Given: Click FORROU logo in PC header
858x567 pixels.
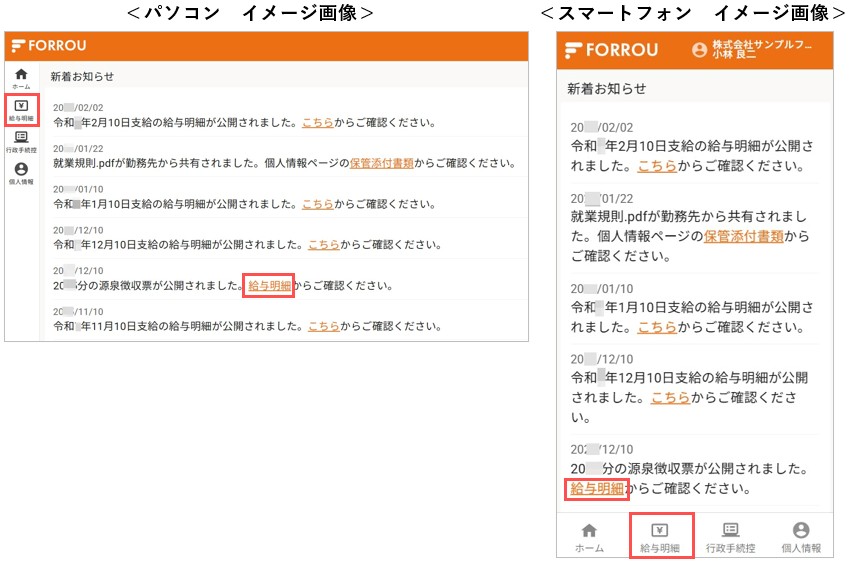Looking at the screenshot, I should click(49, 46).
